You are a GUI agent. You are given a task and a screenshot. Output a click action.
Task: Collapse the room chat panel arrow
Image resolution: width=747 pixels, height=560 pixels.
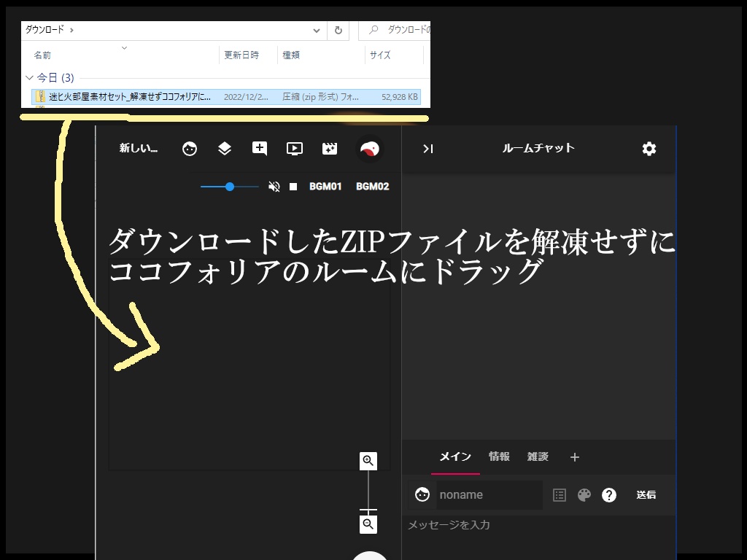tap(427, 149)
